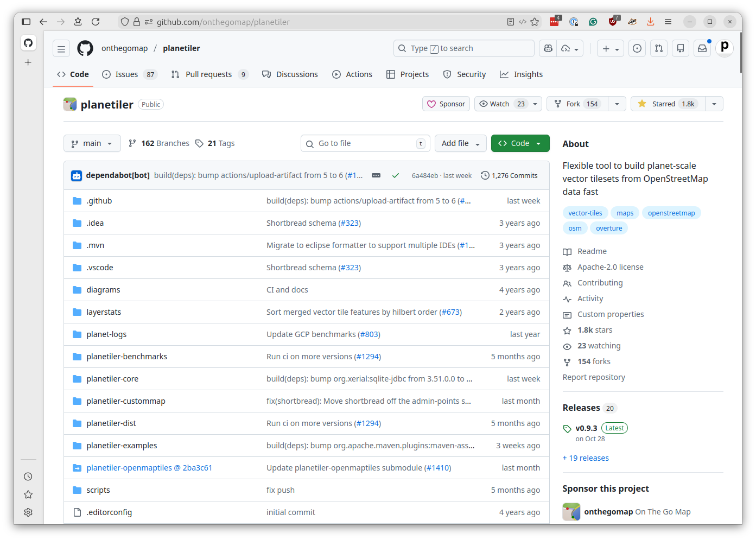756x540 pixels.
Task: Open the GitHub Copilot icon in the header
Action: pyautogui.click(x=548, y=48)
